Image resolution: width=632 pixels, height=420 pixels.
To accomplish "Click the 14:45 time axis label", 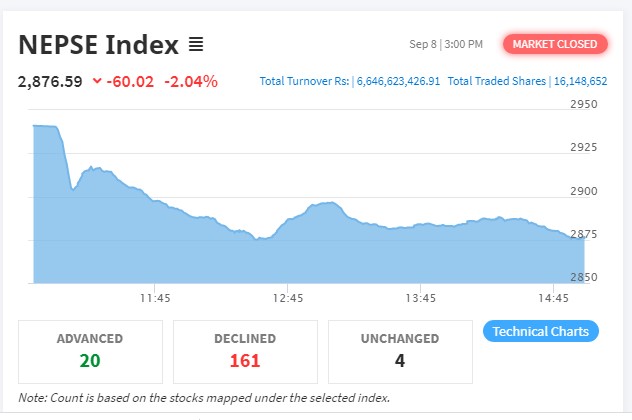I will (553, 298).
